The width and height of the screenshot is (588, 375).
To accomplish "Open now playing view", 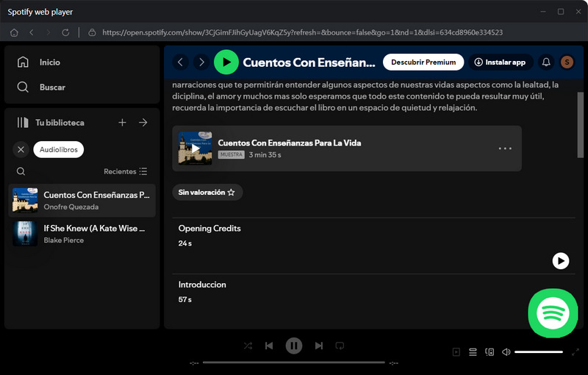I will pos(456,352).
